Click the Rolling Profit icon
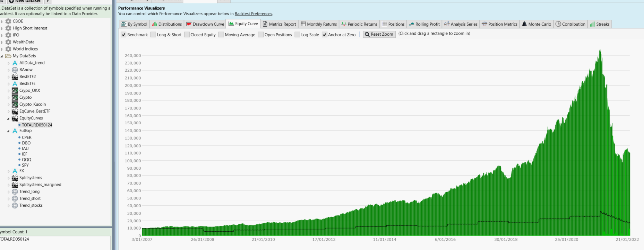Screen dimensions: 644x250 click(x=411, y=24)
